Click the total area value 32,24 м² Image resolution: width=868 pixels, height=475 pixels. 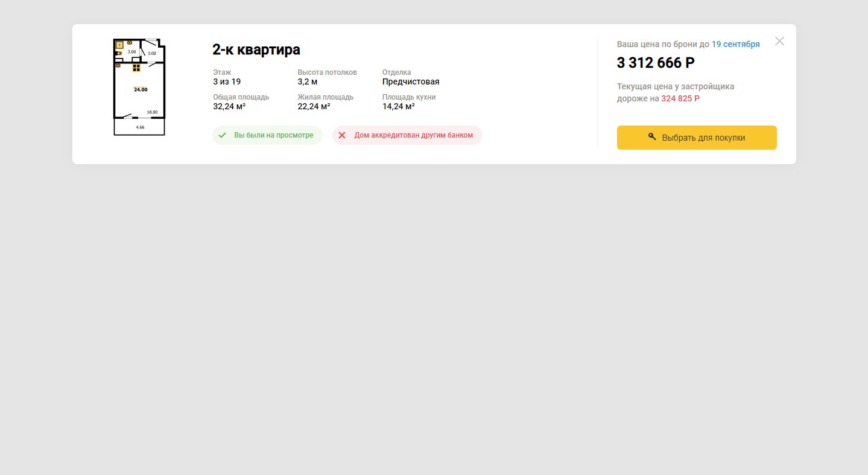[x=229, y=107]
